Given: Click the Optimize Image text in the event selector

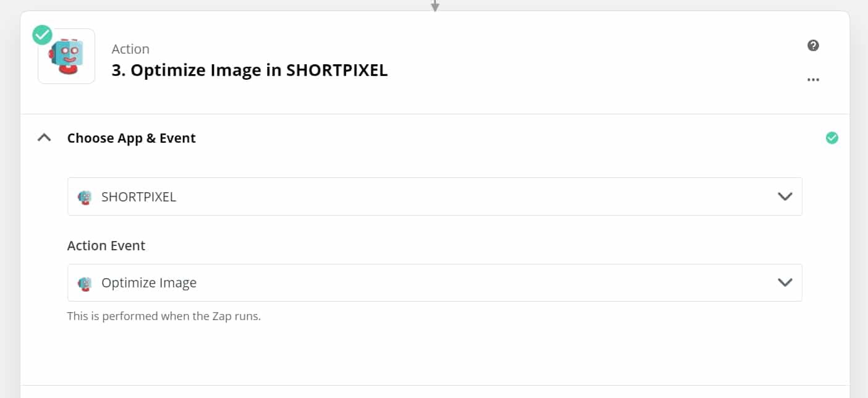Looking at the screenshot, I should (149, 283).
